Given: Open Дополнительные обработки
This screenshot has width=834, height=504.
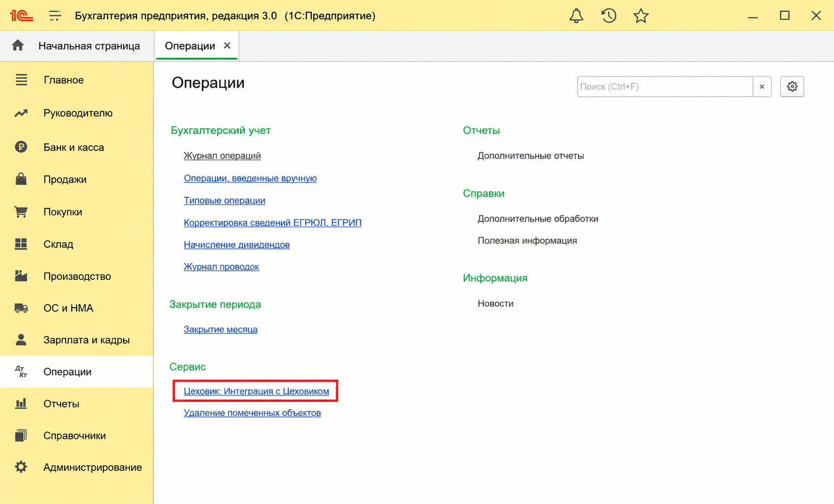Looking at the screenshot, I should pyautogui.click(x=538, y=219).
